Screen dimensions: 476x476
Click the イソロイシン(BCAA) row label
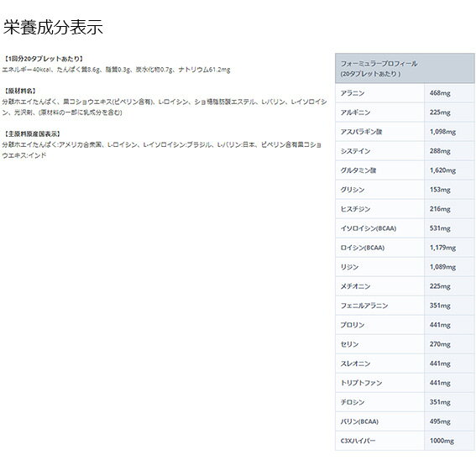click(369, 228)
